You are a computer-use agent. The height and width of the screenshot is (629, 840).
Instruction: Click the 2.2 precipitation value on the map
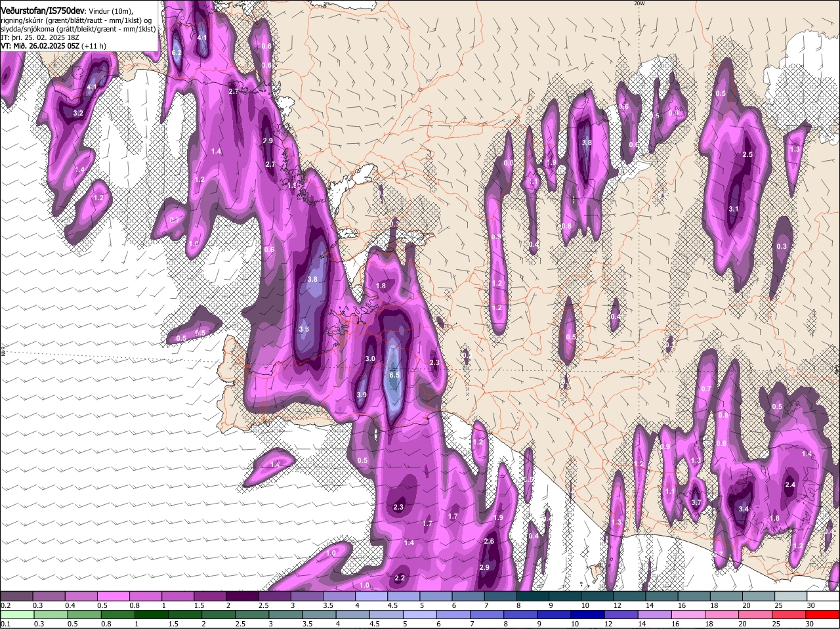400,578
